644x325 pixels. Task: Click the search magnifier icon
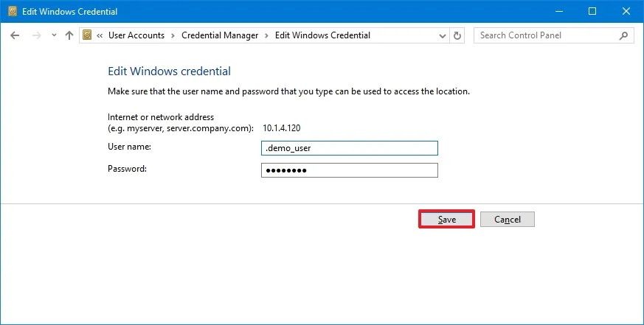point(623,35)
